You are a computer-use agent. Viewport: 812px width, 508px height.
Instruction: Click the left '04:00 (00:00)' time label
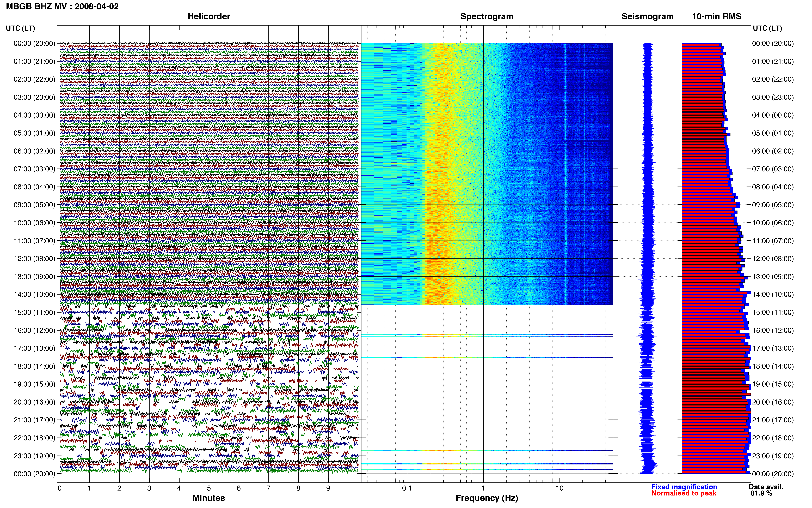34,115
